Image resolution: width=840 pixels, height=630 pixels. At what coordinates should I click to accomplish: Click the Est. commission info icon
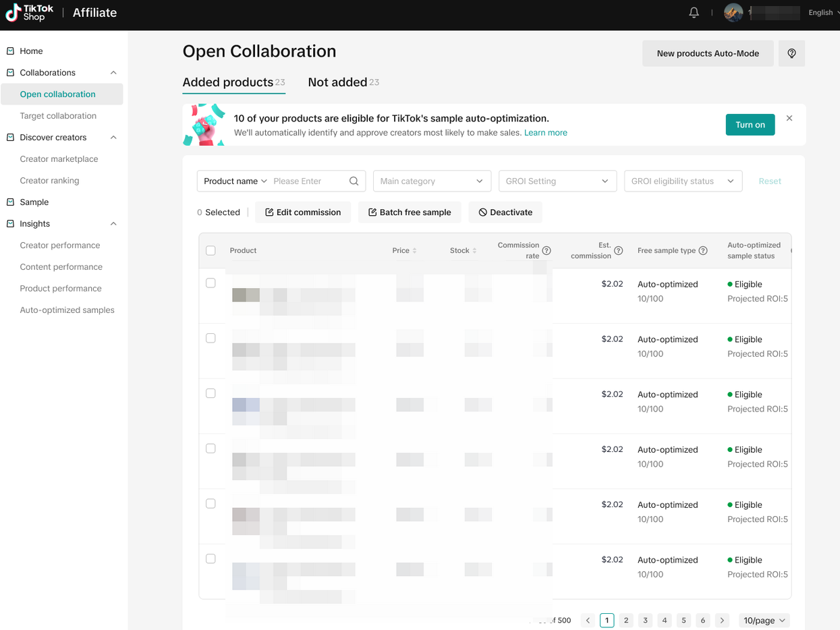[x=618, y=251]
